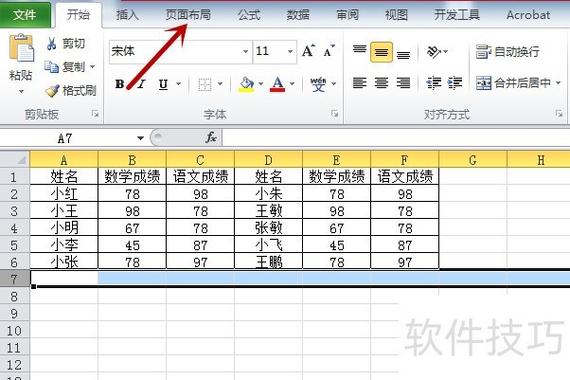This screenshot has width=570, height=380.
Task: Activate the Format Painter brush
Action: pos(52,91)
